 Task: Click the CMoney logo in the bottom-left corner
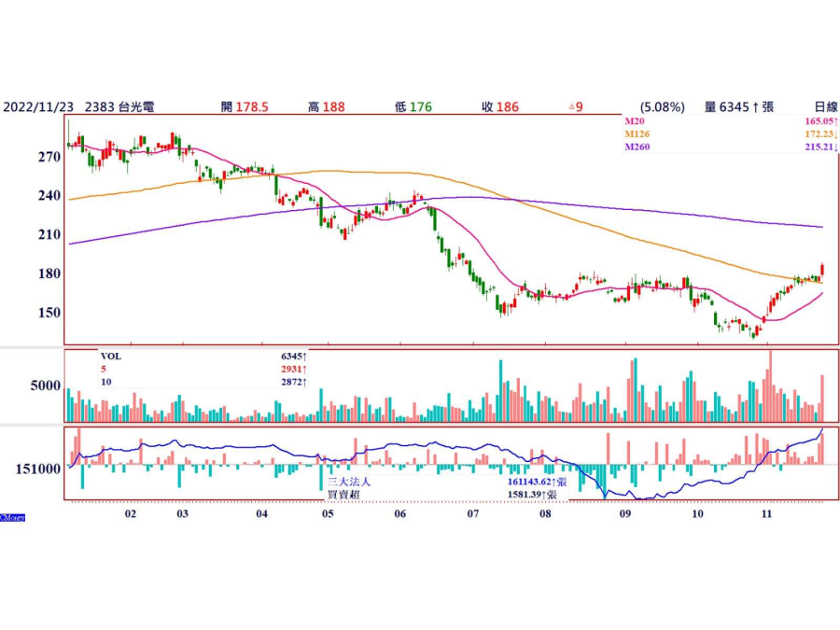[12, 516]
